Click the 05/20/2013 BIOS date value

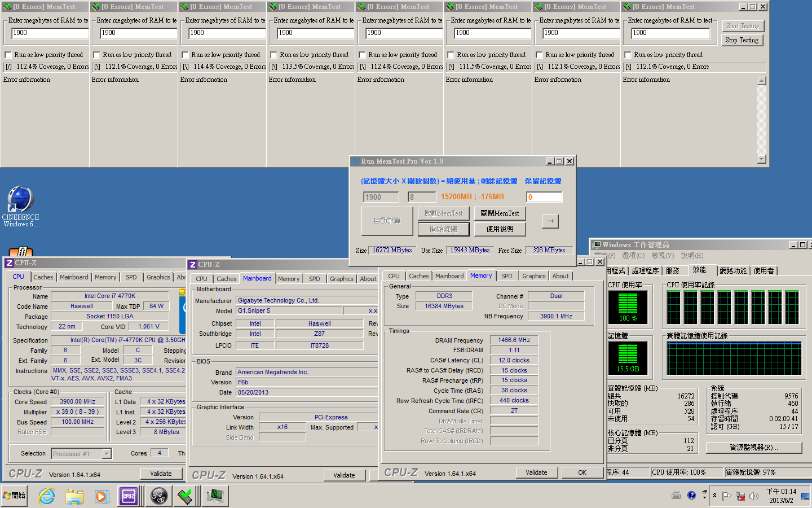[x=307, y=392]
